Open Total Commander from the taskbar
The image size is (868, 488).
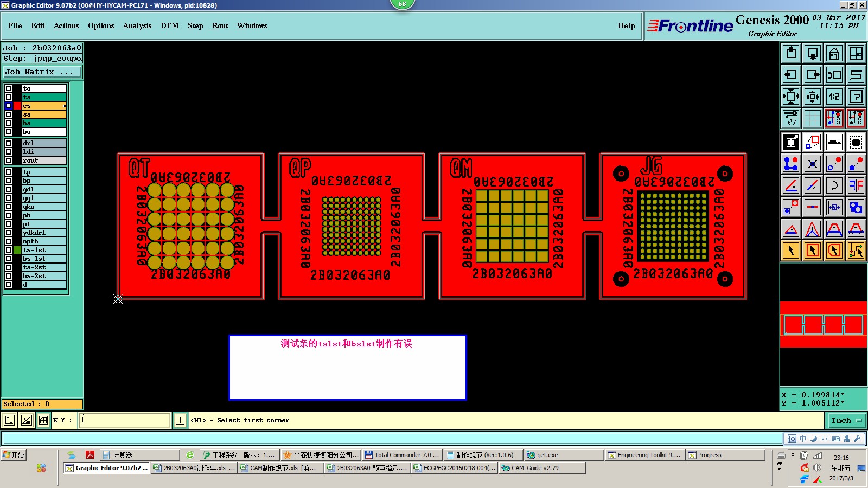401,455
